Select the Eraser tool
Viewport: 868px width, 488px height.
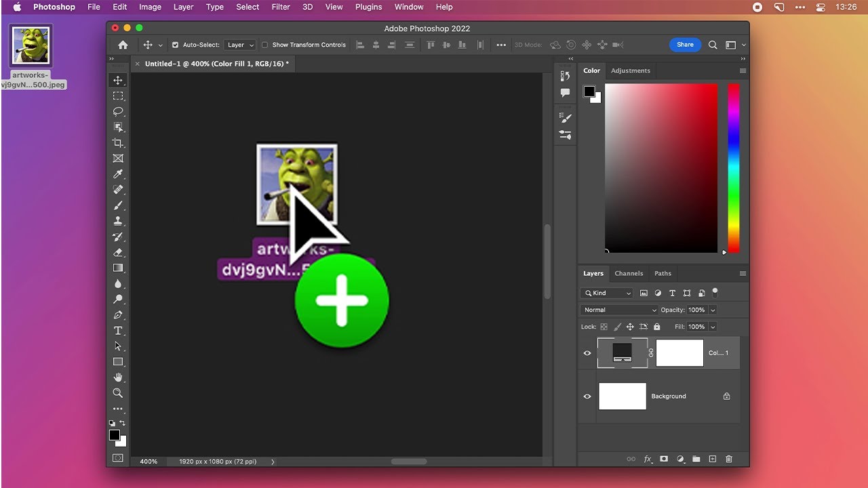click(x=118, y=252)
